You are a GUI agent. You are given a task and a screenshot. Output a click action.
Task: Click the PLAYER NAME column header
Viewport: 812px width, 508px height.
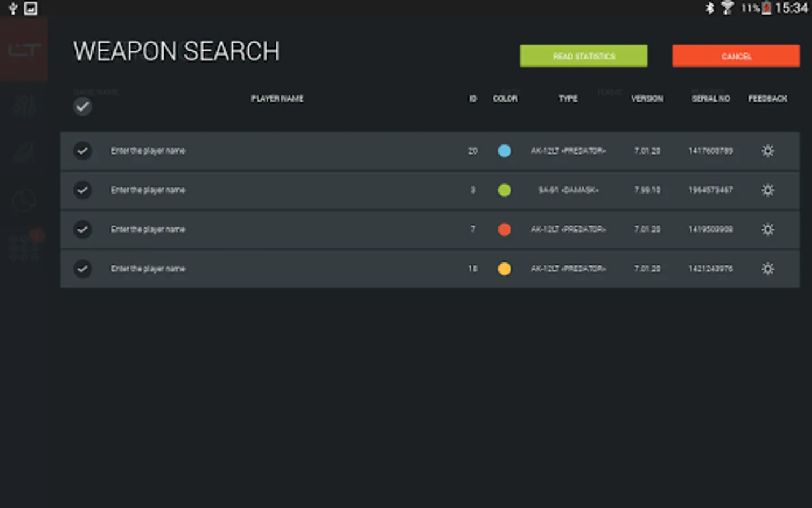[277, 99]
